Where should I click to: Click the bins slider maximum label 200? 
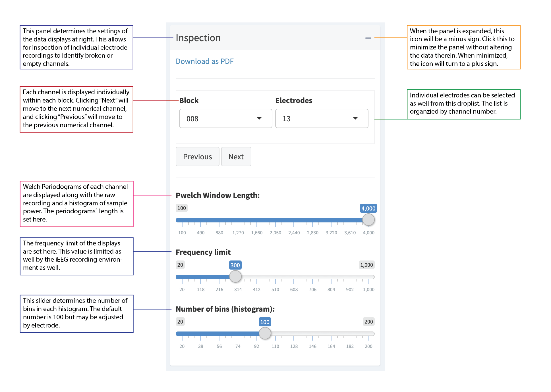click(368, 322)
